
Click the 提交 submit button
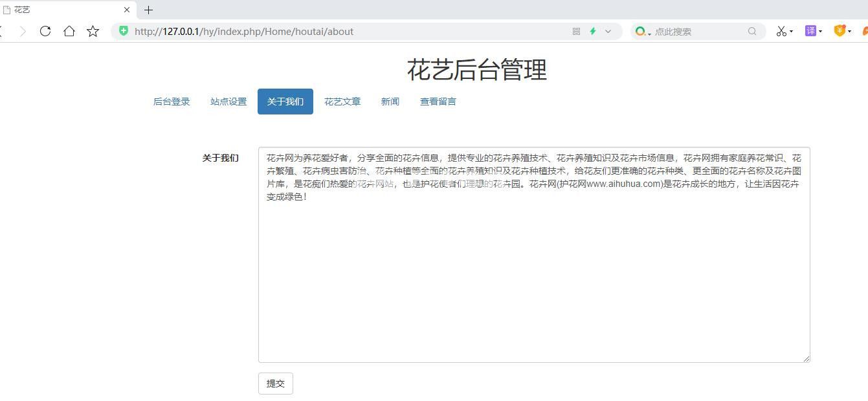276,384
